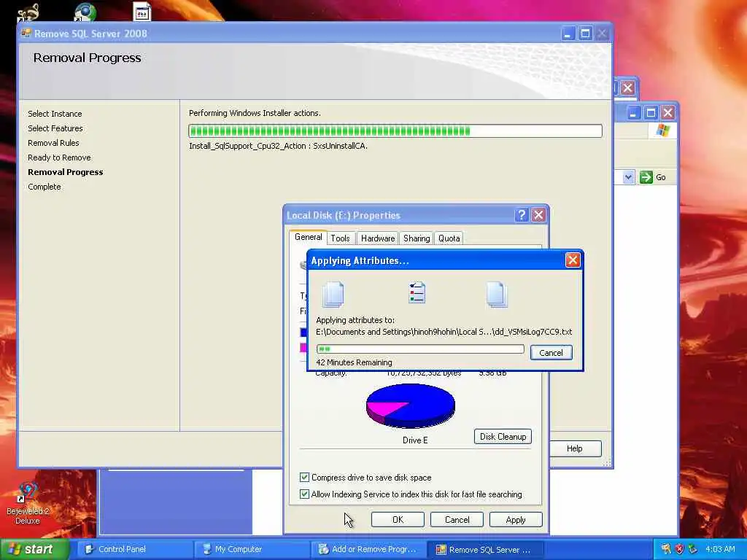Click the safely remove hardware tray icon
Screen dimensions: 747x560
693,549
